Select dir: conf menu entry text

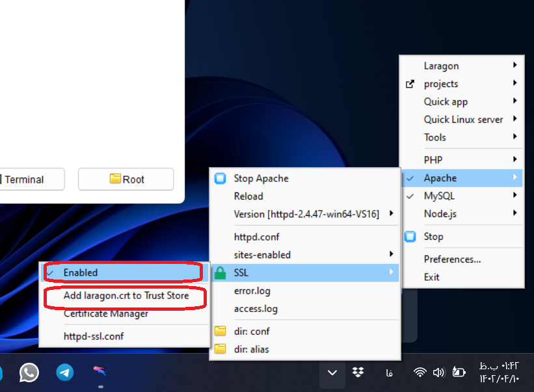pyautogui.click(x=252, y=332)
